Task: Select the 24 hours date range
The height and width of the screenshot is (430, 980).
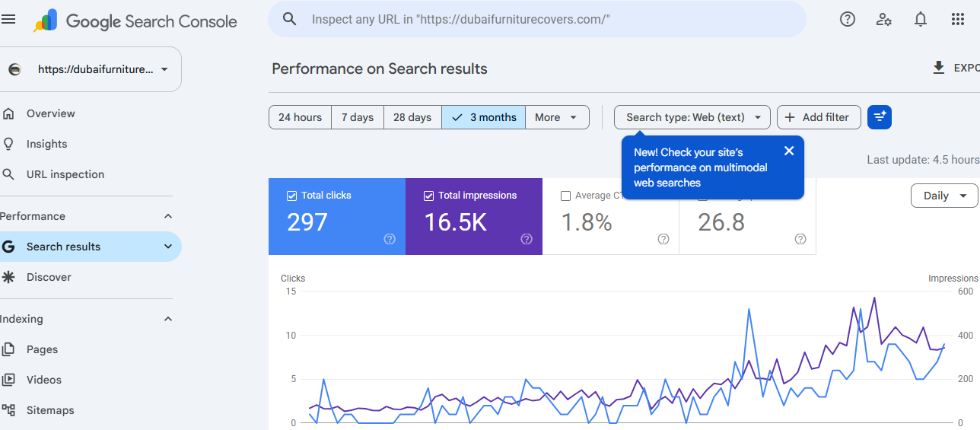Action: 300,117
